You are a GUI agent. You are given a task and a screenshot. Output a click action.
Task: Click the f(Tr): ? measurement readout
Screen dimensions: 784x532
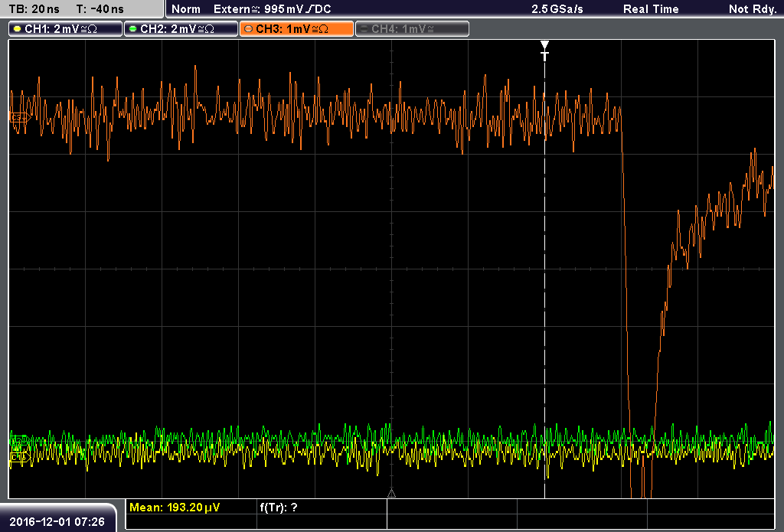pyautogui.click(x=279, y=508)
